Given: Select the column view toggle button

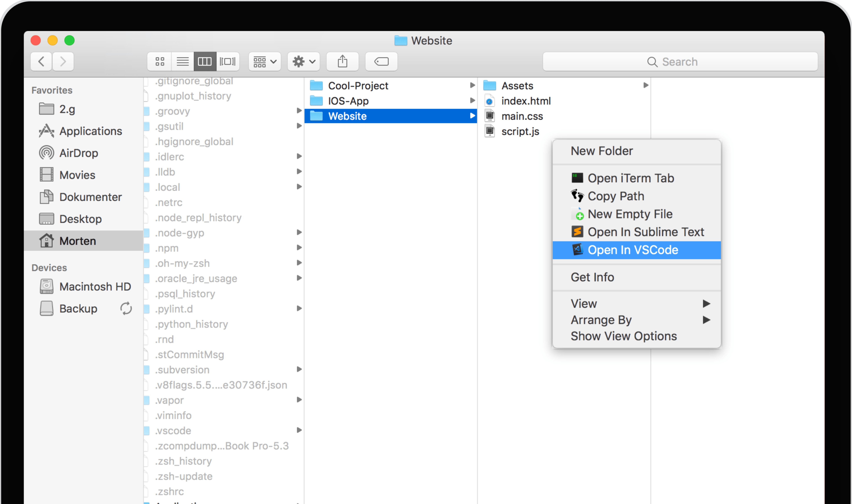Looking at the screenshot, I should (205, 61).
